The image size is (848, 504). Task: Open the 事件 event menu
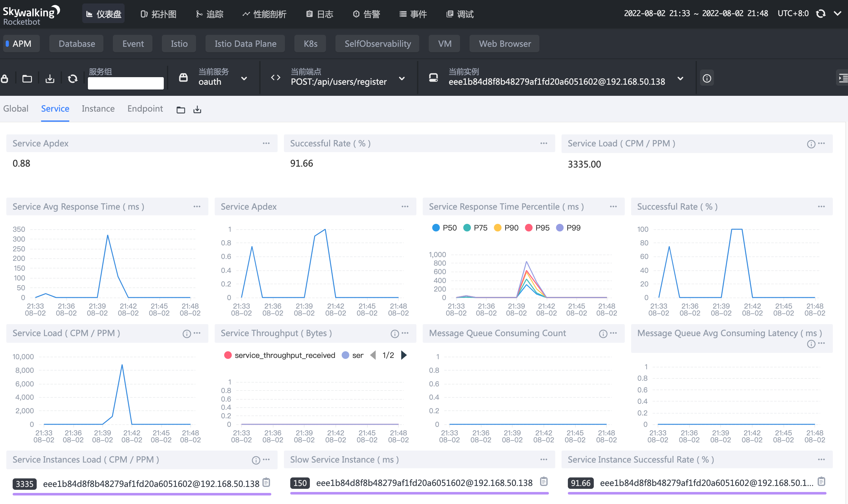click(413, 14)
